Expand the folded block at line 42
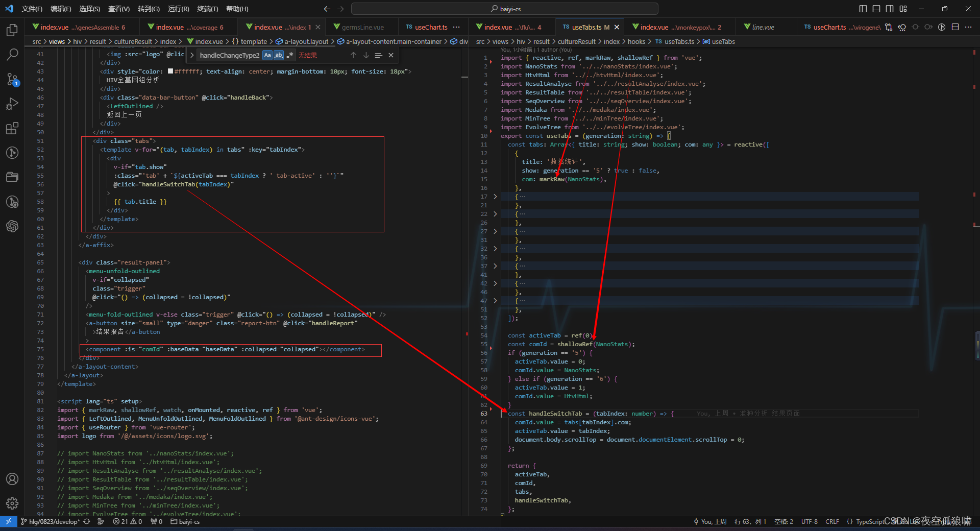The width and height of the screenshot is (980, 531). [x=495, y=283]
